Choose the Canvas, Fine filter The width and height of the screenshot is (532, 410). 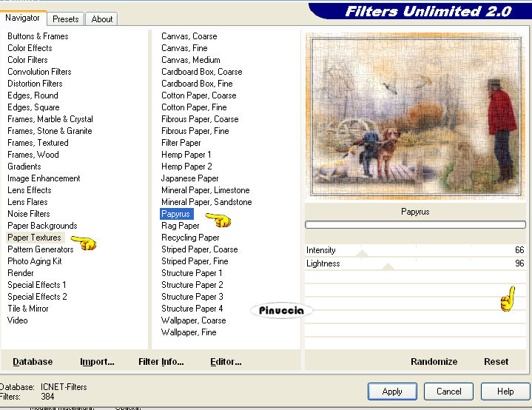(x=184, y=48)
